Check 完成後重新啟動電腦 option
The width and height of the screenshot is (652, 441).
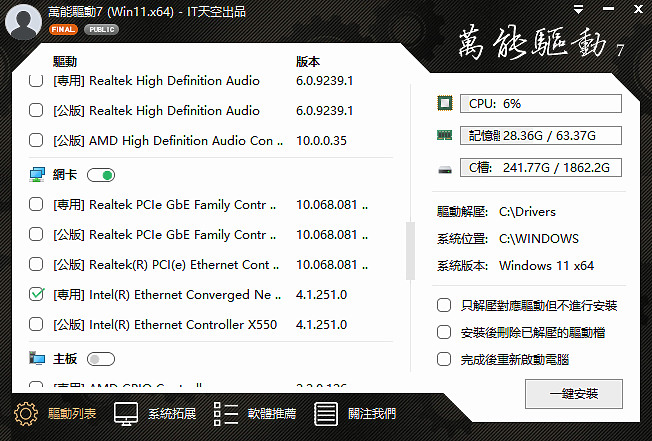(x=444, y=359)
